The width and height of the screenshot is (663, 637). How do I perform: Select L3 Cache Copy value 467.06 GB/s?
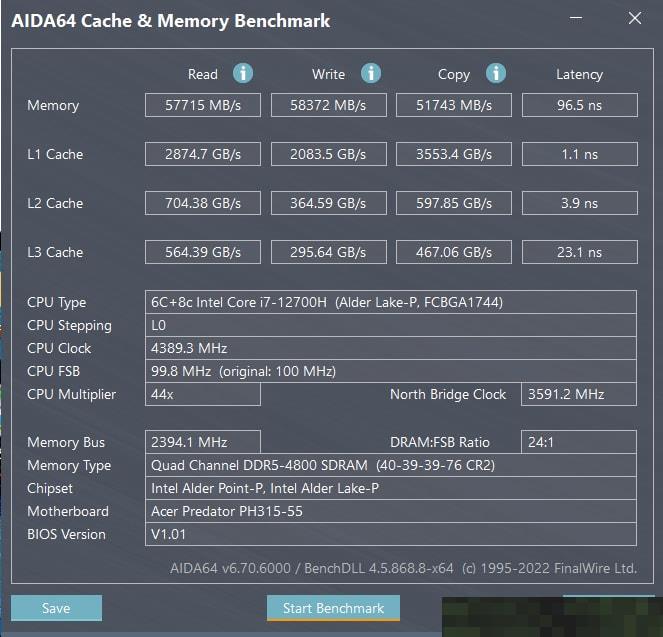454,252
